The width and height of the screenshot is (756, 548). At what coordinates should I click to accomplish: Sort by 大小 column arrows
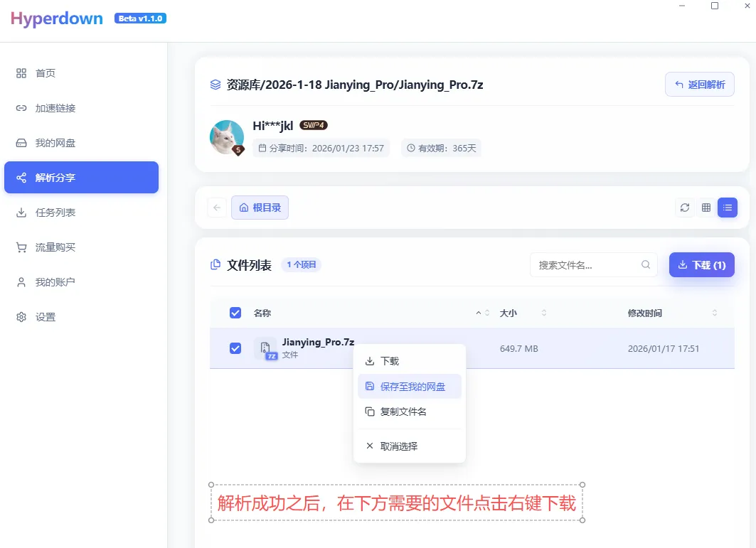pos(544,313)
